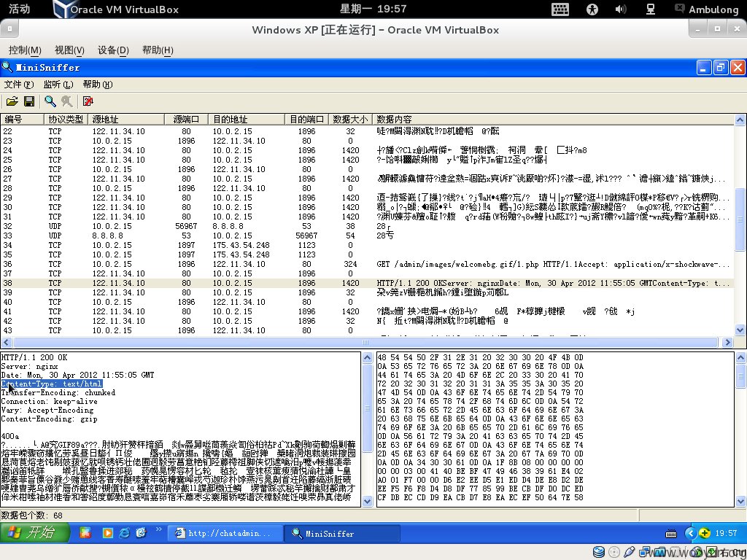Open VirtualBox 帮助(H) menu
Image resolution: width=747 pixels, height=560 pixels.
coord(158,50)
